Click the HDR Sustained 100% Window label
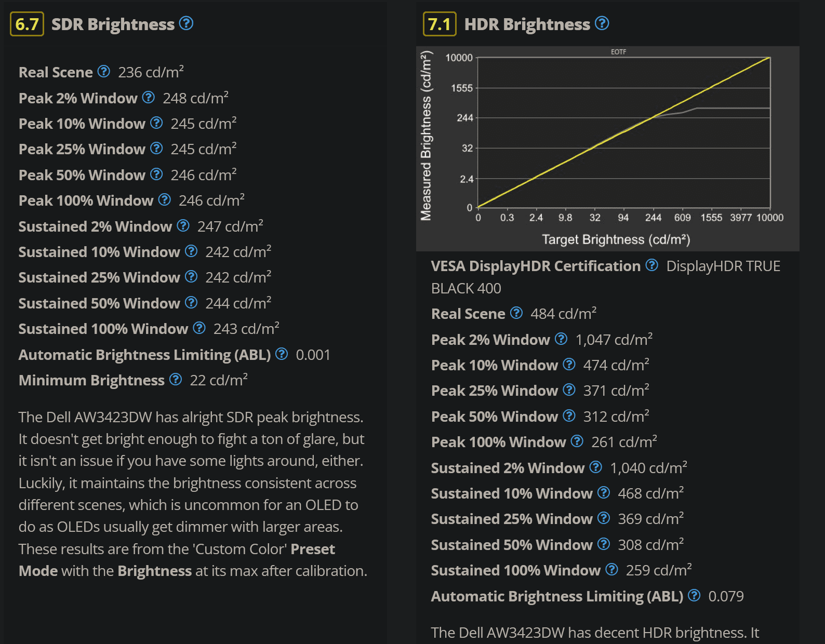This screenshot has height=644, width=825. point(516,570)
